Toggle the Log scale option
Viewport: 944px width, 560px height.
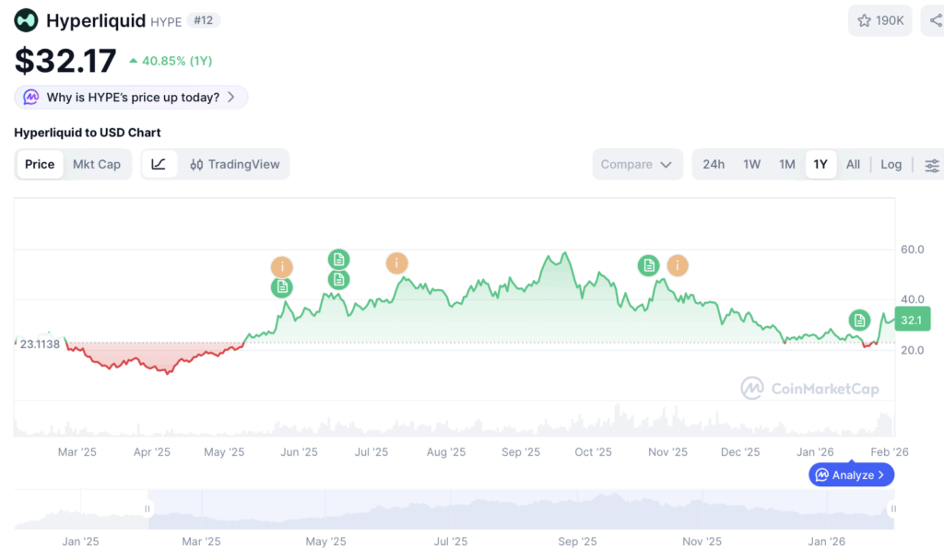coord(891,164)
